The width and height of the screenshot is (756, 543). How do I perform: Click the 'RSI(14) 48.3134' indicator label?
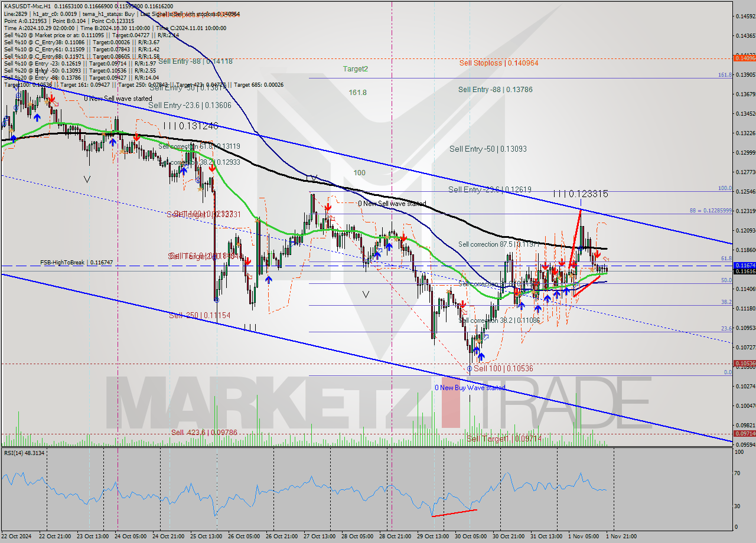tap(24, 453)
